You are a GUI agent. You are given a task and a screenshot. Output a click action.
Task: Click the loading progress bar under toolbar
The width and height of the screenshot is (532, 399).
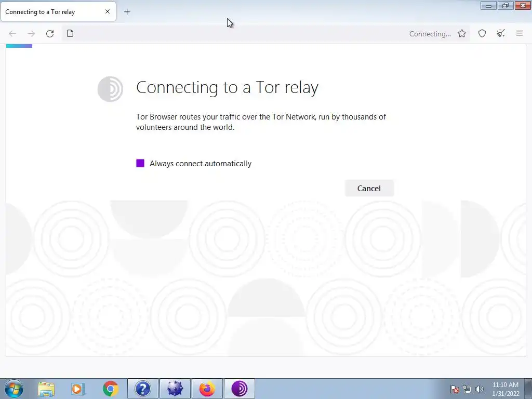pos(19,46)
